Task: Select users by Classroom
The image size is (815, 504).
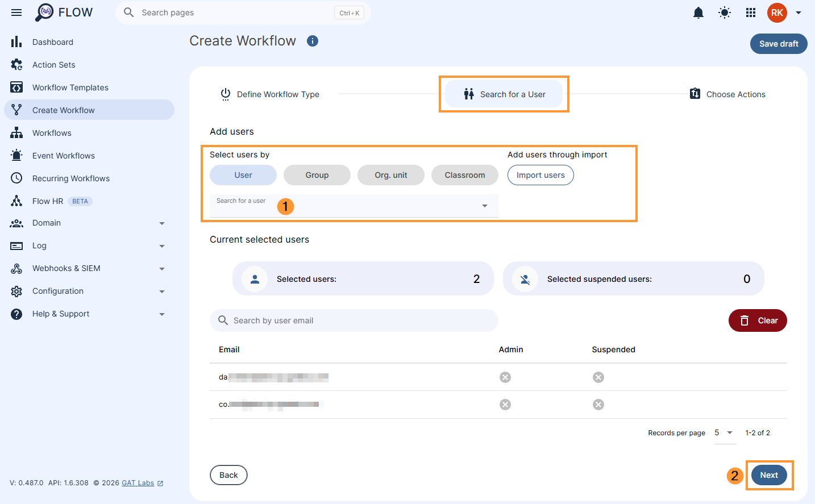Action: [x=465, y=175]
